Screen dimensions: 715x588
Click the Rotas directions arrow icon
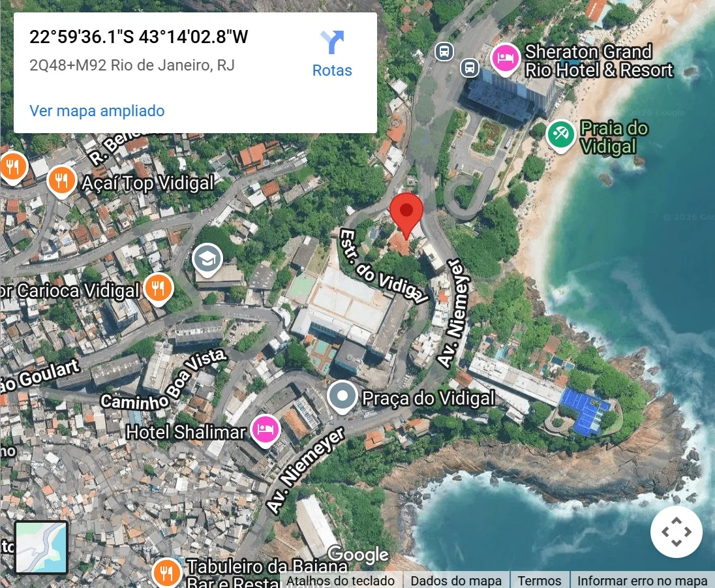pyautogui.click(x=332, y=42)
